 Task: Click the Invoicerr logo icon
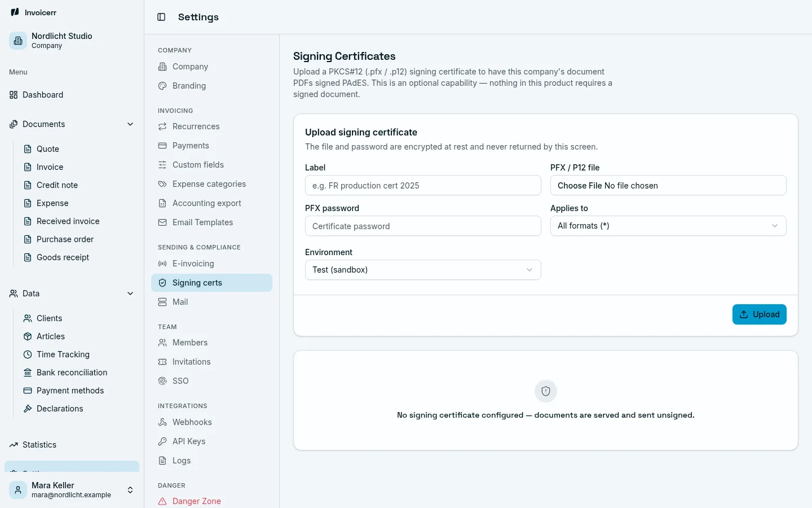[x=15, y=12]
